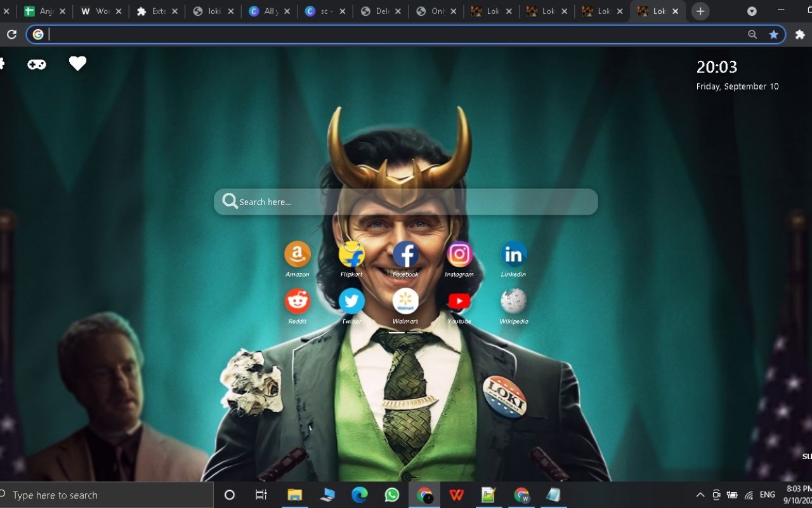Switch to the 'Dele' tab
Image resolution: width=812 pixels, height=508 pixels.
(380, 11)
